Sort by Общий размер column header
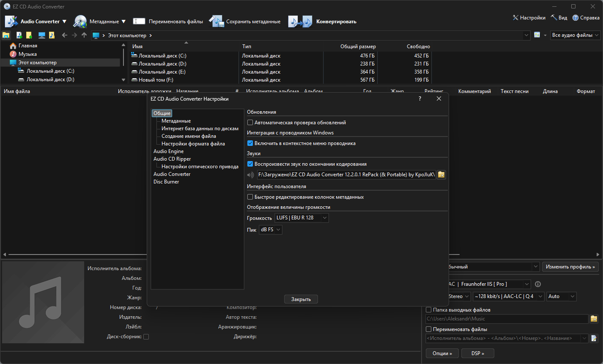This screenshot has width=603, height=364. pos(358,47)
